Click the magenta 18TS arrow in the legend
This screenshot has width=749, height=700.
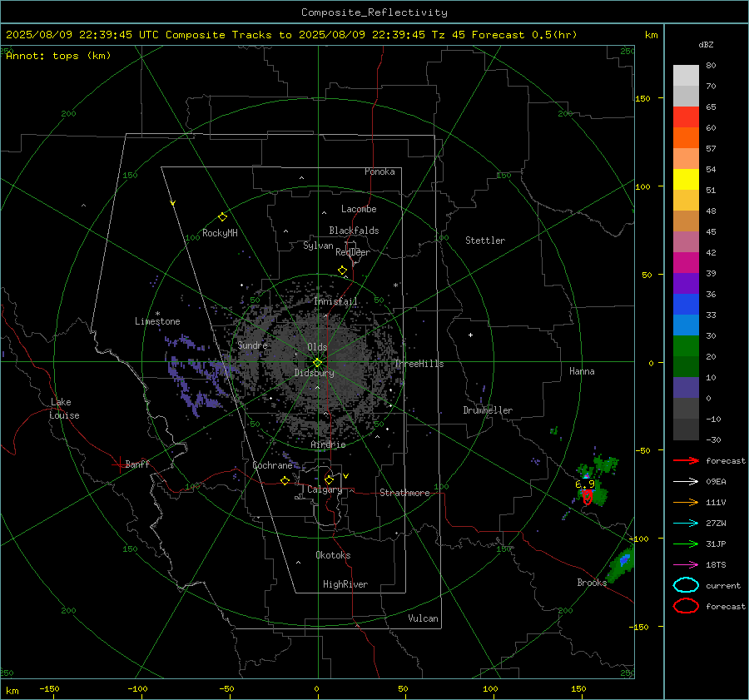point(686,565)
